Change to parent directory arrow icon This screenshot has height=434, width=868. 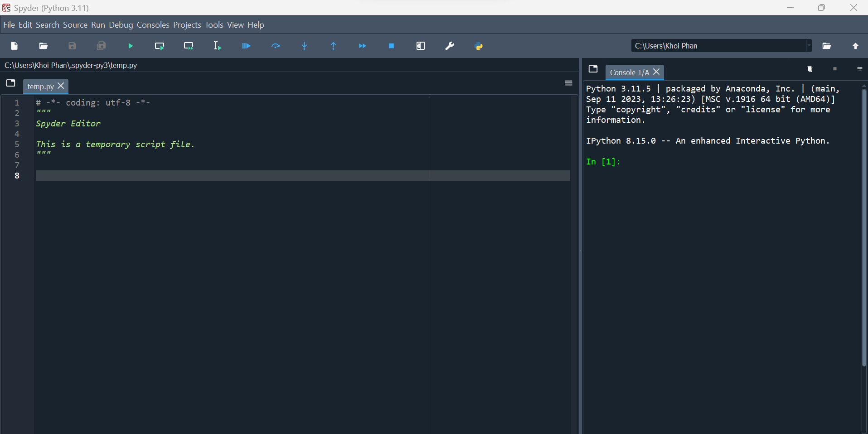856,46
